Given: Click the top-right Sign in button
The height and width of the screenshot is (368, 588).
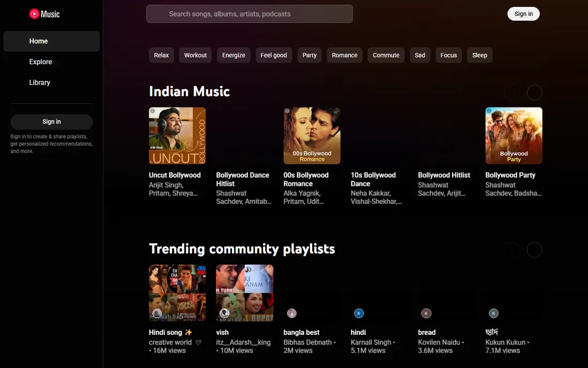Looking at the screenshot, I should pos(523,14).
